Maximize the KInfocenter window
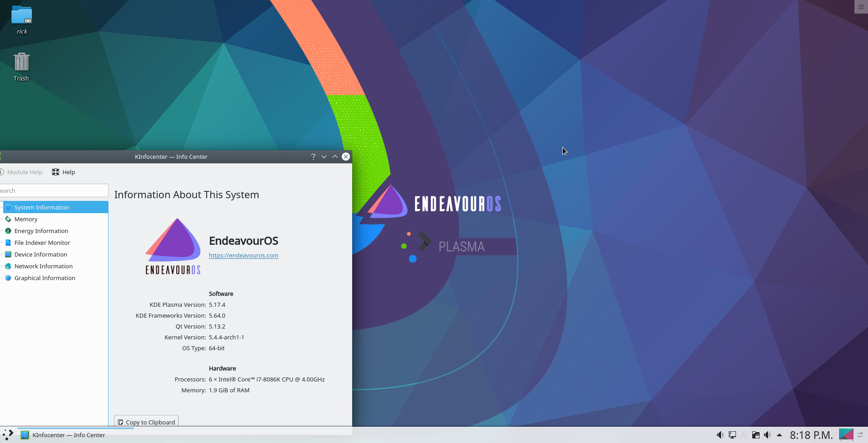868x443 pixels. coord(335,157)
